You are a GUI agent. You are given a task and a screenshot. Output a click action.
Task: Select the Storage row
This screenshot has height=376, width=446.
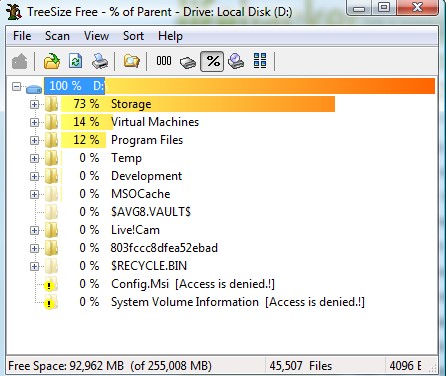(x=198, y=104)
